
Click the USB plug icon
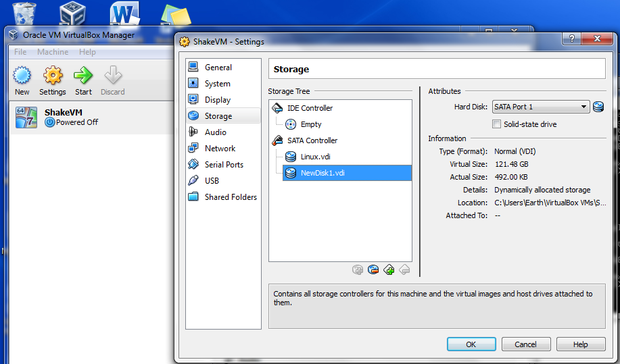193,180
